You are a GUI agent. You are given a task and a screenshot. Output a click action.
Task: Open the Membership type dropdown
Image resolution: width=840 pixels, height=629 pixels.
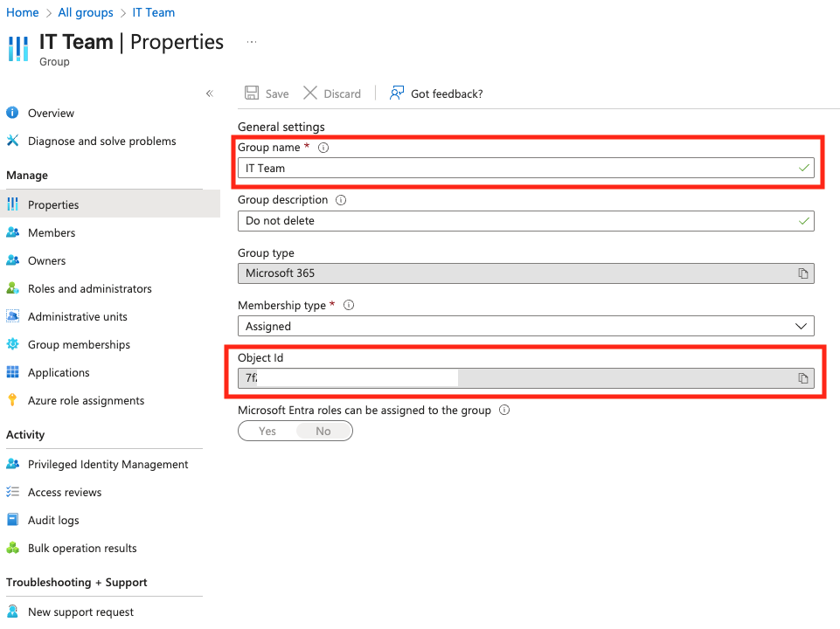525,326
